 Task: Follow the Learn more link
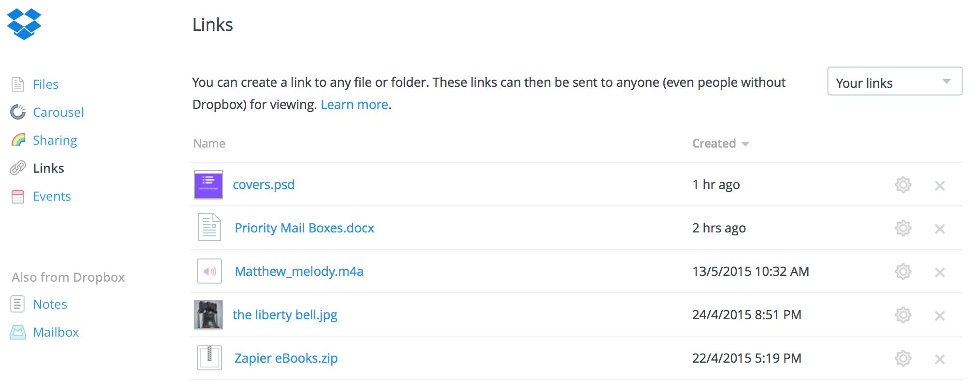pos(354,105)
